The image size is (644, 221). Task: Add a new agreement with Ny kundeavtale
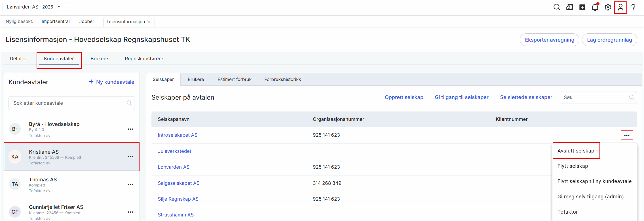112,82
